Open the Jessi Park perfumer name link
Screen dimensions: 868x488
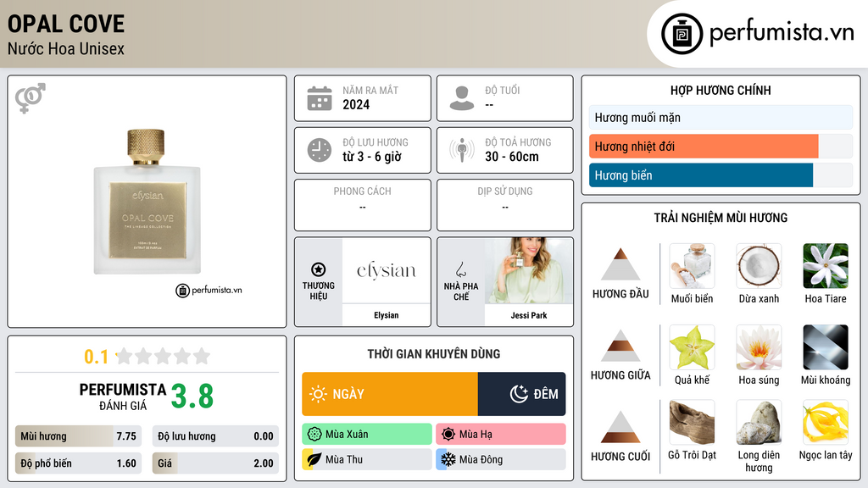tap(529, 315)
